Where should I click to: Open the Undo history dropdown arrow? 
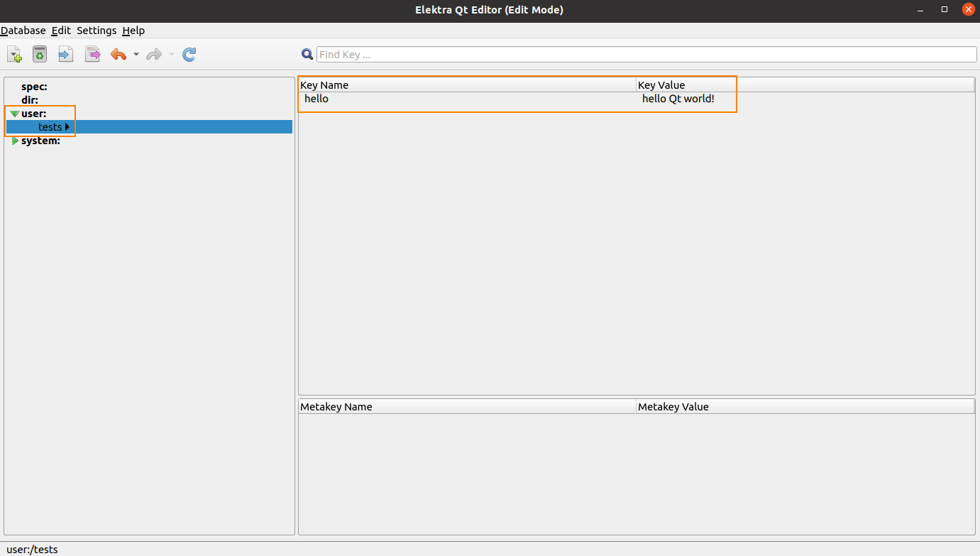pos(136,55)
